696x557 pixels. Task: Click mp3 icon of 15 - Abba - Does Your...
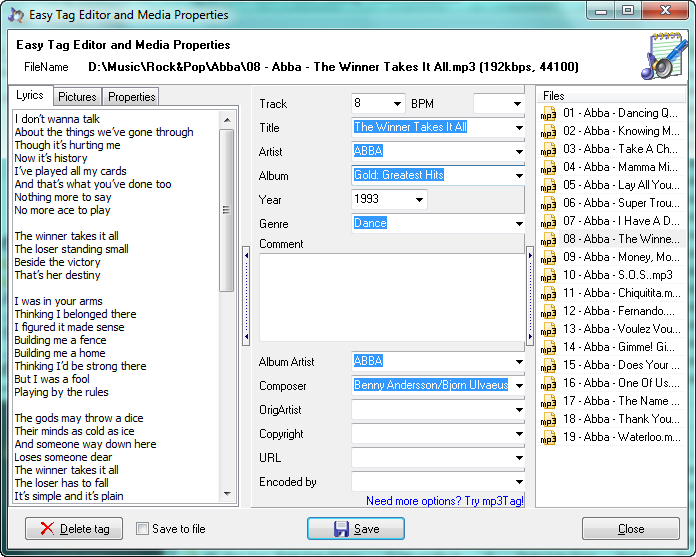(x=548, y=366)
